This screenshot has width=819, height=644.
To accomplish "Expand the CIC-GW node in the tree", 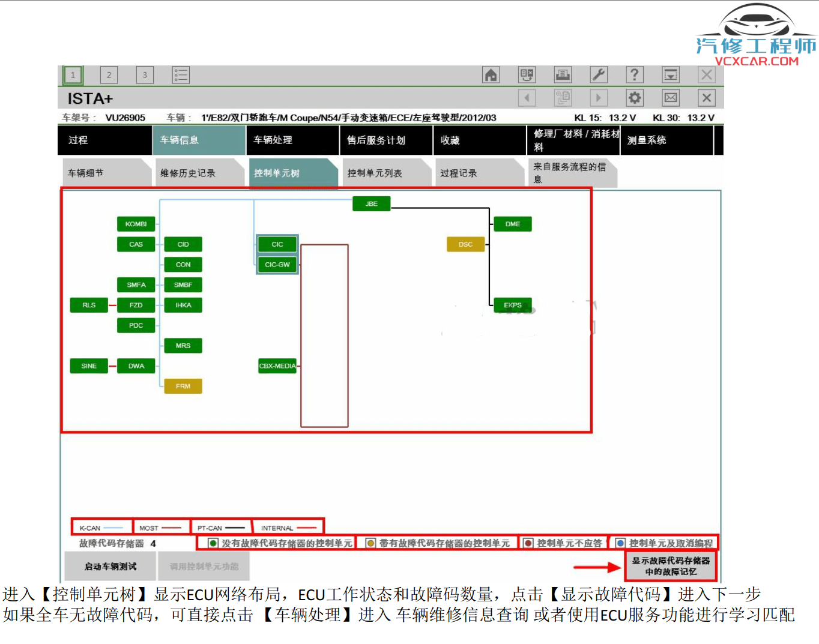I will 277,264.
